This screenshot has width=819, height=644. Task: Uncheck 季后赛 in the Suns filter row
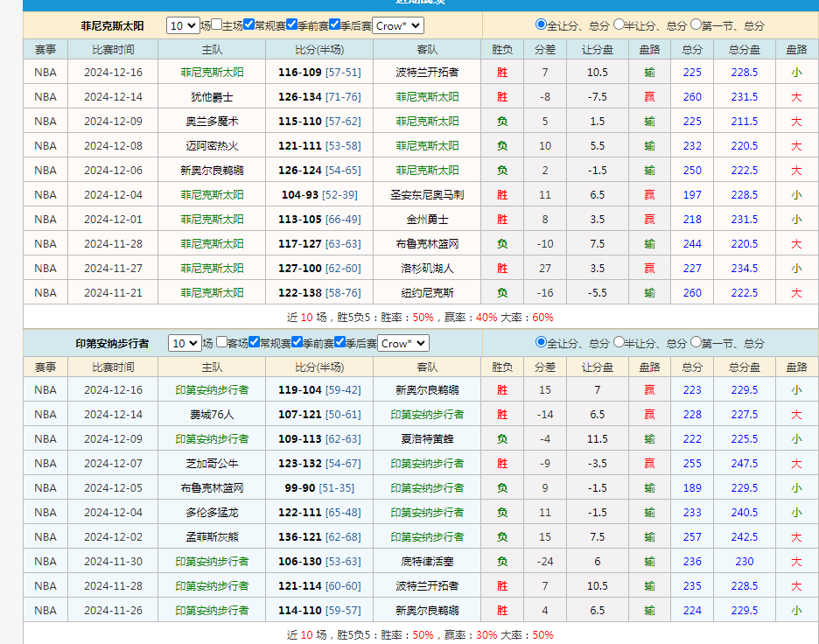pyautogui.click(x=336, y=26)
